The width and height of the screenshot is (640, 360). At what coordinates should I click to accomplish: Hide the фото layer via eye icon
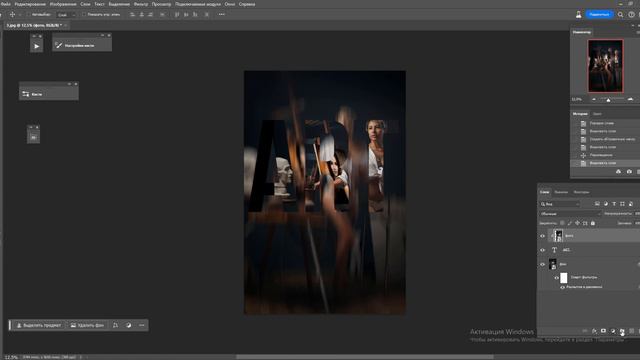[542, 236]
